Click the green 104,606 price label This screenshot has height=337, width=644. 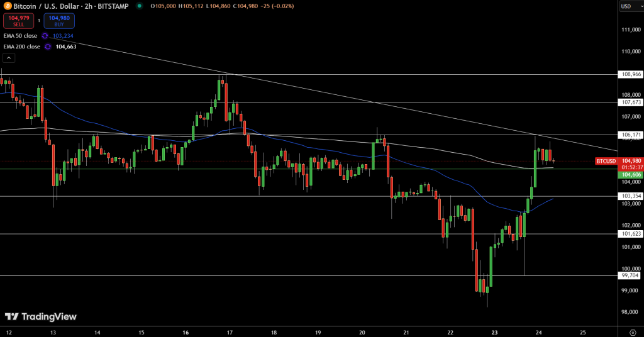(x=631, y=175)
